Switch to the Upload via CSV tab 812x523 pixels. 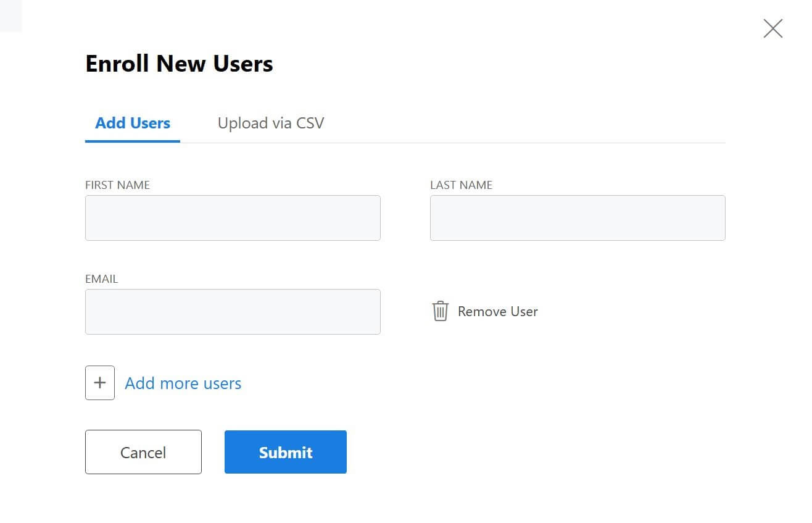[270, 123]
